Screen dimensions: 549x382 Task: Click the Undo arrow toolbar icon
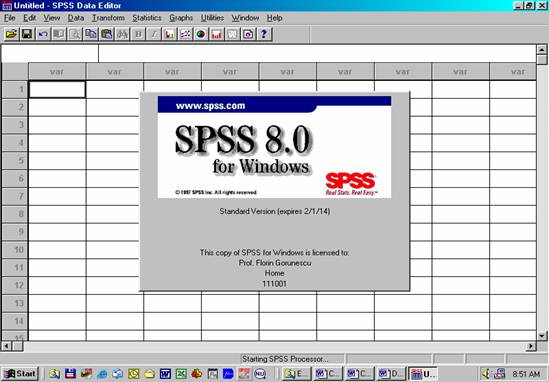coord(43,34)
